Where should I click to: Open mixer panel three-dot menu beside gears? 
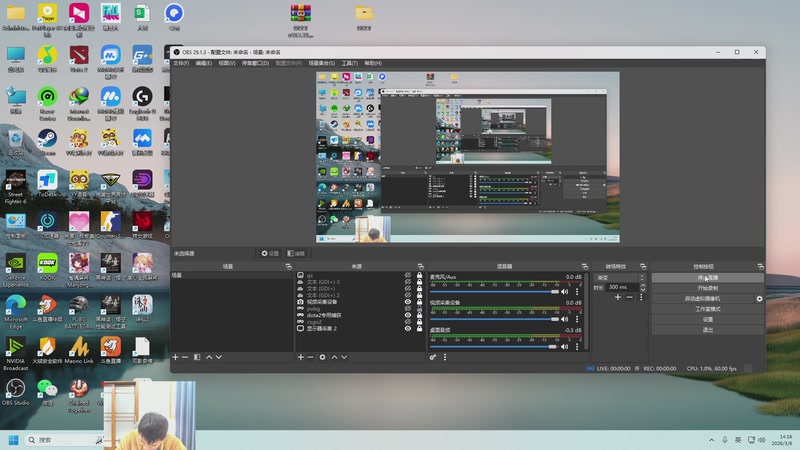point(445,357)
